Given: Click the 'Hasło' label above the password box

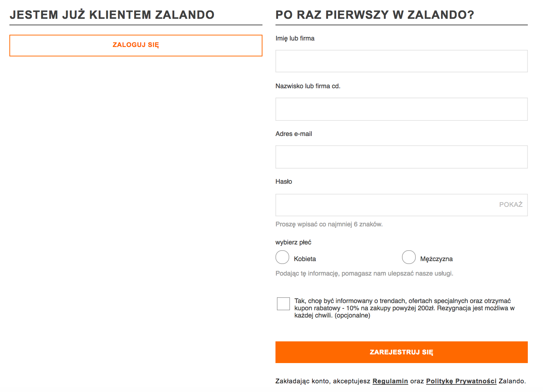Looking at the screenshot, I should tap(284, 182).
